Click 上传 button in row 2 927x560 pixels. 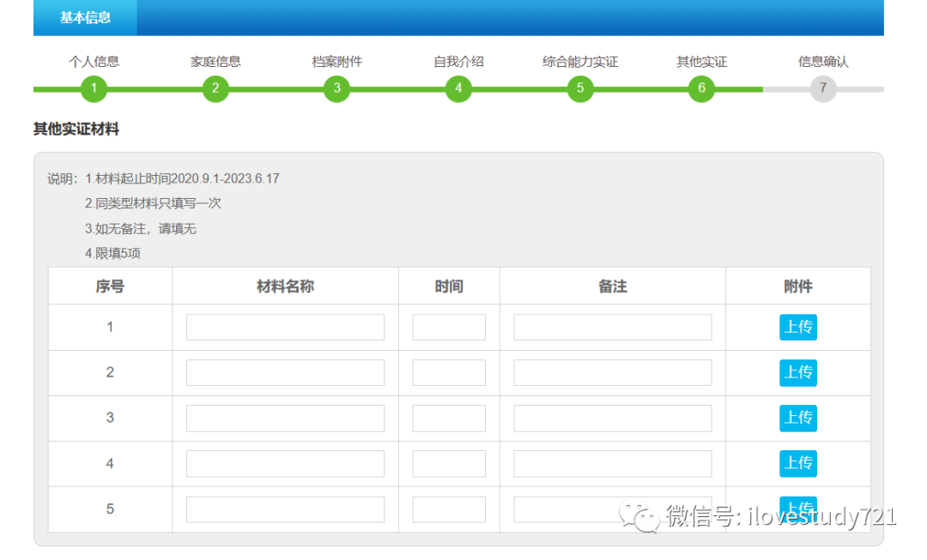pos(798,372)
